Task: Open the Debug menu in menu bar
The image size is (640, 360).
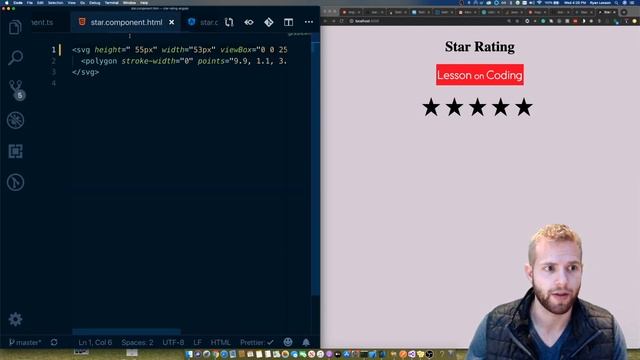Action: click(x=94, y=2)
